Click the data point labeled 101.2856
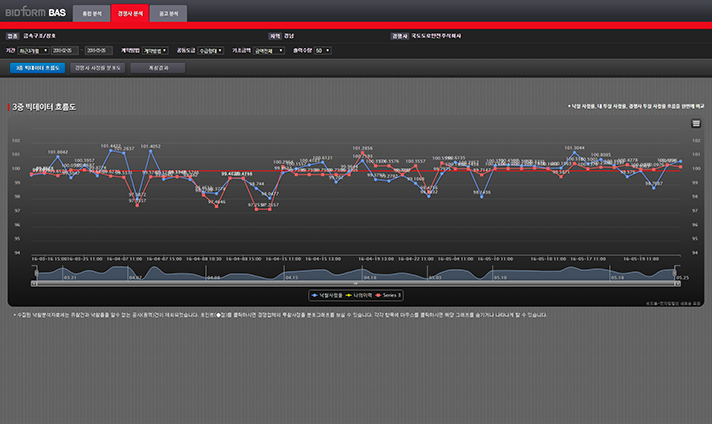 click(362, 153)
